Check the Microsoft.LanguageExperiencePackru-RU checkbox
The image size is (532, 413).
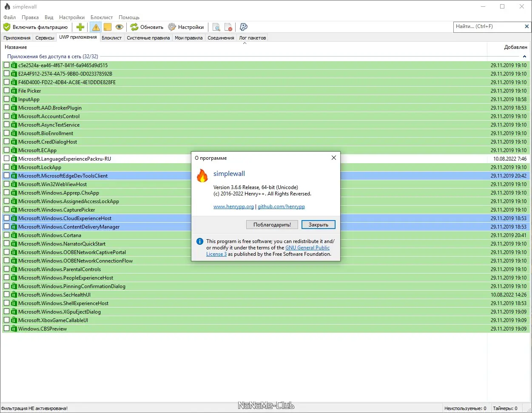6,158
